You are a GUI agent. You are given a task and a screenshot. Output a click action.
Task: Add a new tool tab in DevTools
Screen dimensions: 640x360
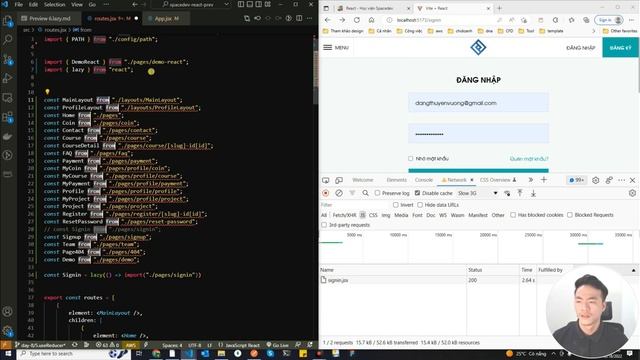(544, 180)
